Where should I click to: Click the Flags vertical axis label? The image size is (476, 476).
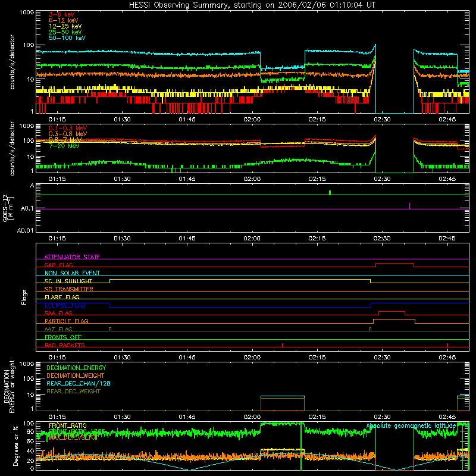pyautogui.click(x=24, y=297)
